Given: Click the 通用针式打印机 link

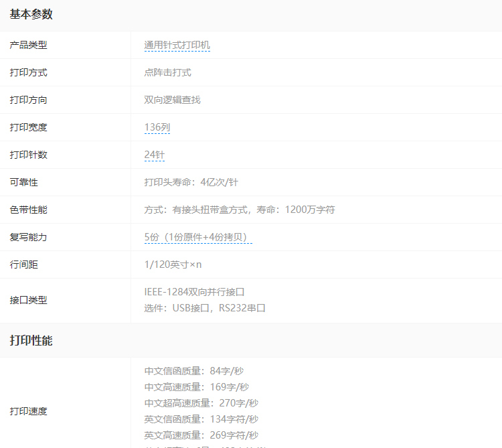Looking at the screenshot, I should coord(177,45).
